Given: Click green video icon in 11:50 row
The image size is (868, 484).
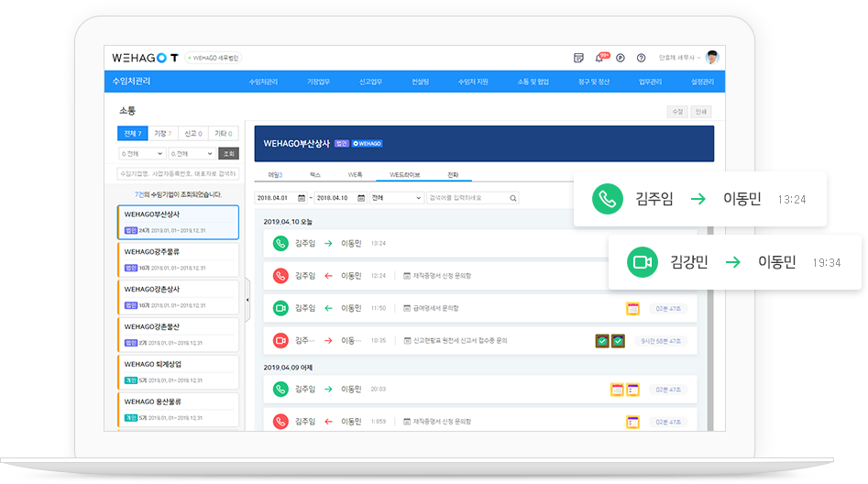Looking at the screenshot, I should pyautogui.click(x=280, y=308).
